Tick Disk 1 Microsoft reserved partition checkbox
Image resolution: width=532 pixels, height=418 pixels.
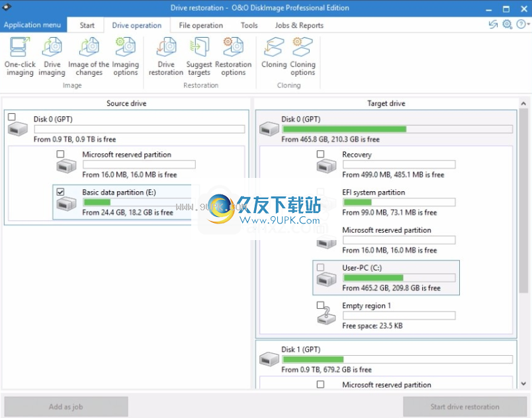(x=320, y=384)
